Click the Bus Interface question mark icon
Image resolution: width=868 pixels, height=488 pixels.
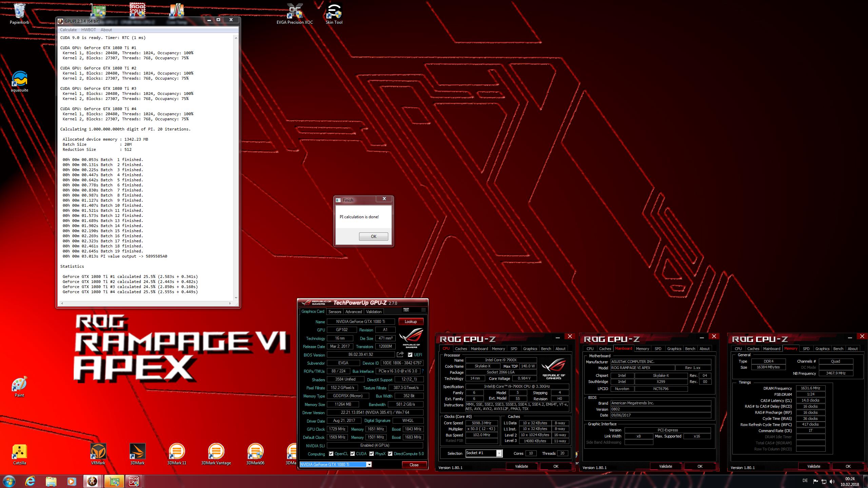pyautogui.click(x=423, y=371)
